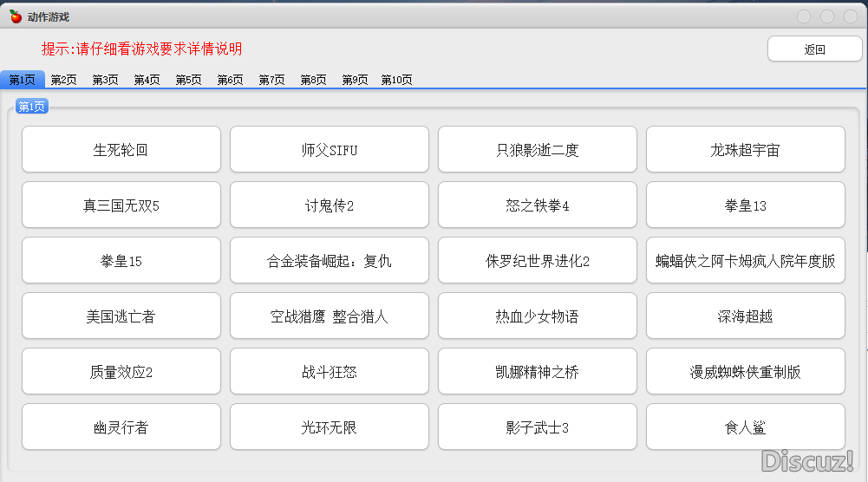This screenshot has width=868, height=482.
Task: Select the 拳皇13 button
Action: point(746,205)
